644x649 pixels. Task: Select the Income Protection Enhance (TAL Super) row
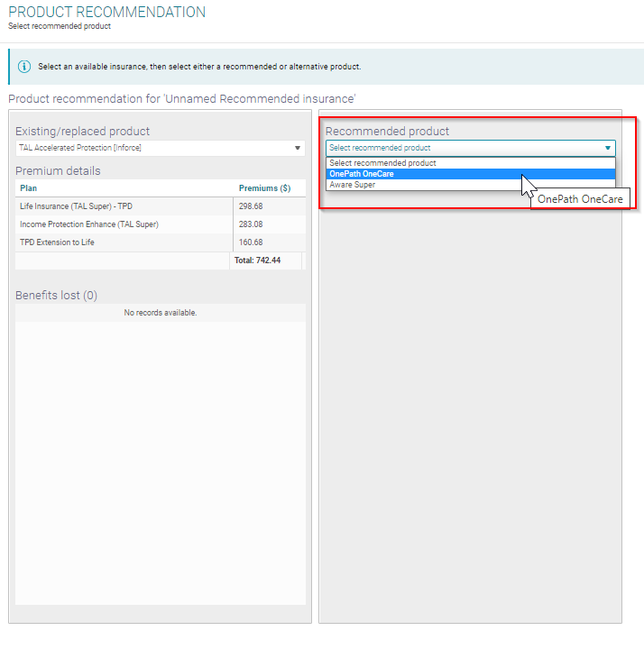pos(161,224)
